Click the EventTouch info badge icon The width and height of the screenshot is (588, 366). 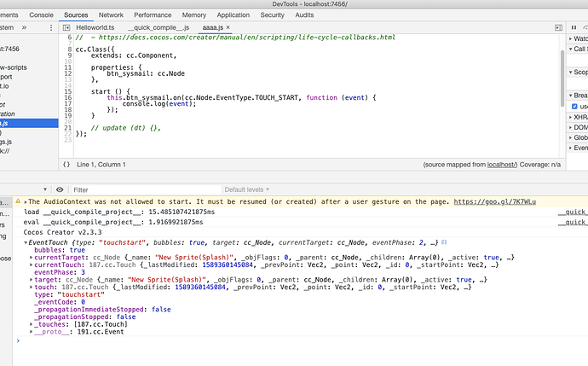click(444, 242)
